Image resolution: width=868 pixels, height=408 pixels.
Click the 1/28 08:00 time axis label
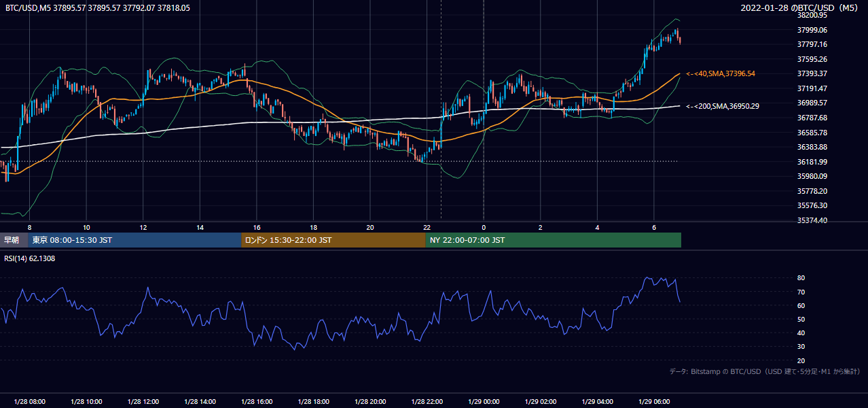[x=29, y=401]
